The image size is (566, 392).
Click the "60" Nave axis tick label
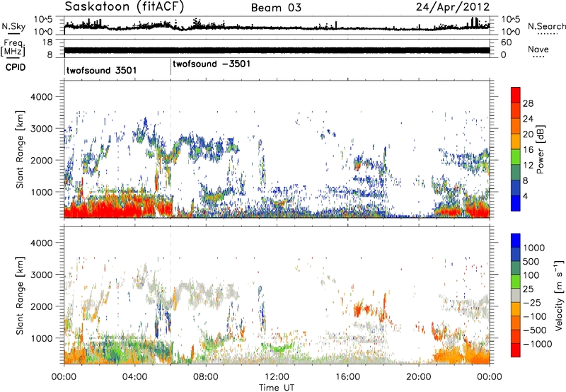[506, 42]
